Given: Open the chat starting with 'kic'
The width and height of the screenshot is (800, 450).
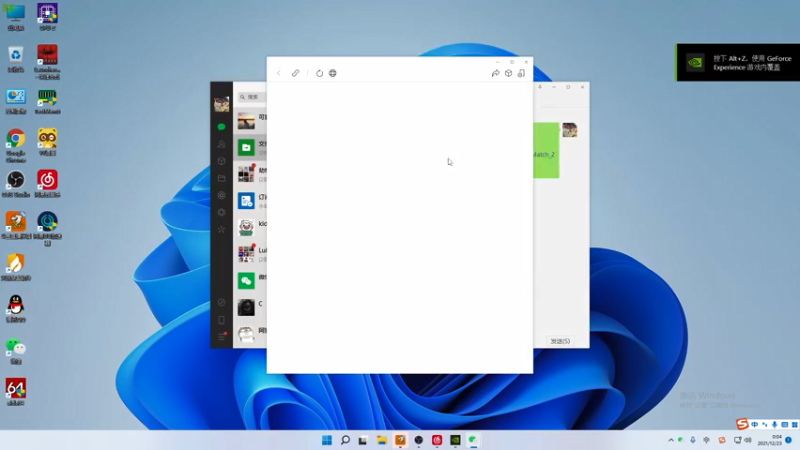Looking at the screenshot, I should click(x=250, y=227).
